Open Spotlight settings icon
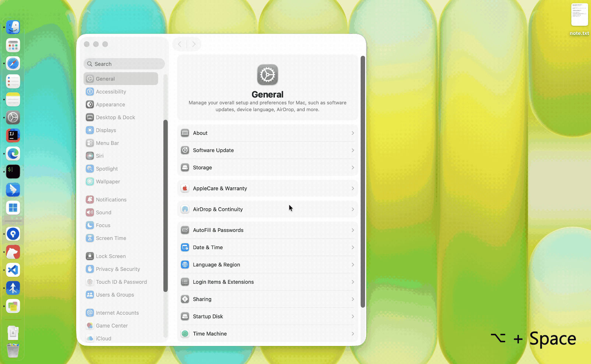The width and height of the screenshot is (591, 364). (x=90, y=169)
